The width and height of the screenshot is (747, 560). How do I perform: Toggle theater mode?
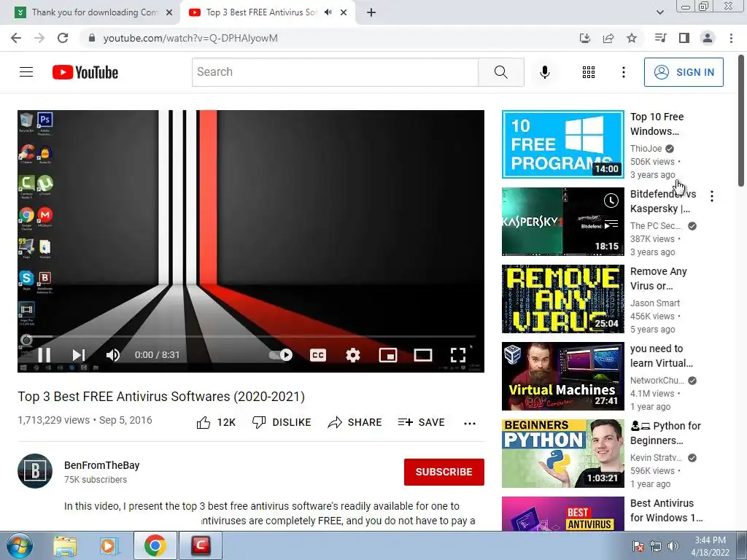coord(423,355)
